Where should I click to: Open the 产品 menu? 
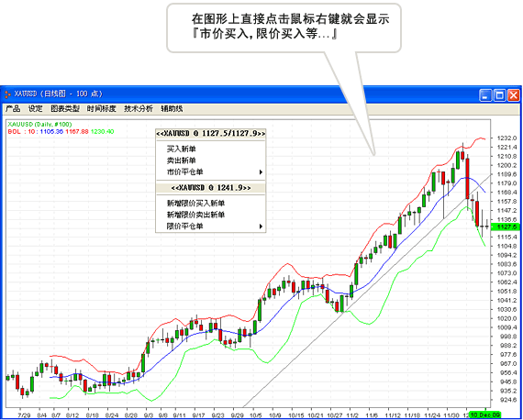13,108
